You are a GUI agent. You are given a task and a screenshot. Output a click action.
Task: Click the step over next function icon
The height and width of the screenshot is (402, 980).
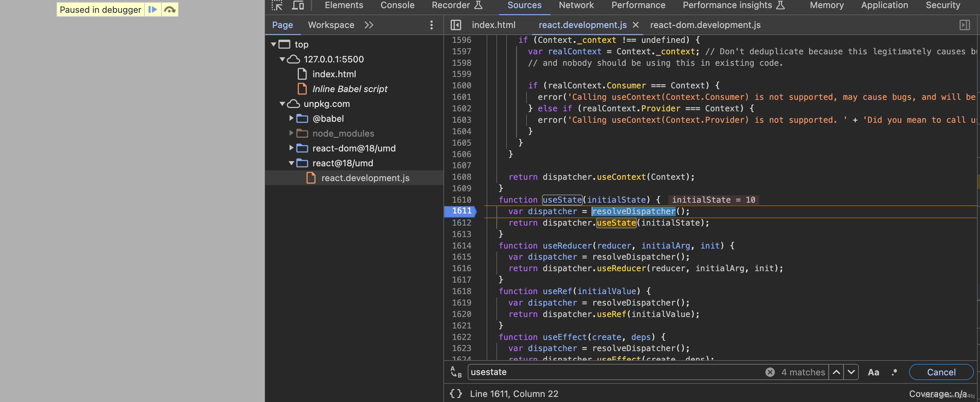pyautogui.click(x=169, y=9)
